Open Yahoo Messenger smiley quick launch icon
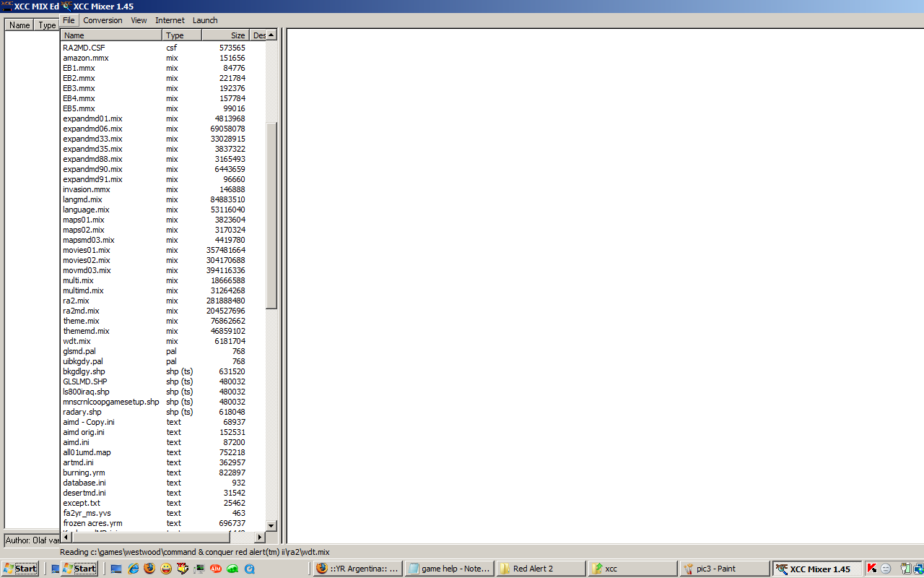 166,569
